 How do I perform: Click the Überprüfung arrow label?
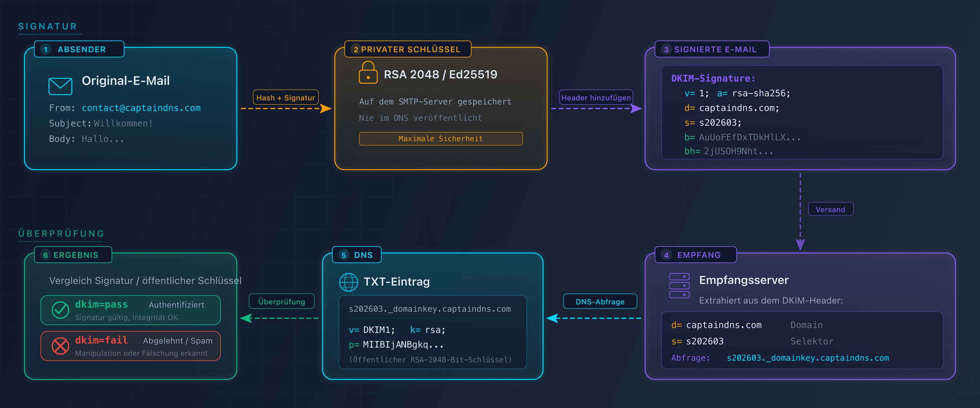coord(281,301)
